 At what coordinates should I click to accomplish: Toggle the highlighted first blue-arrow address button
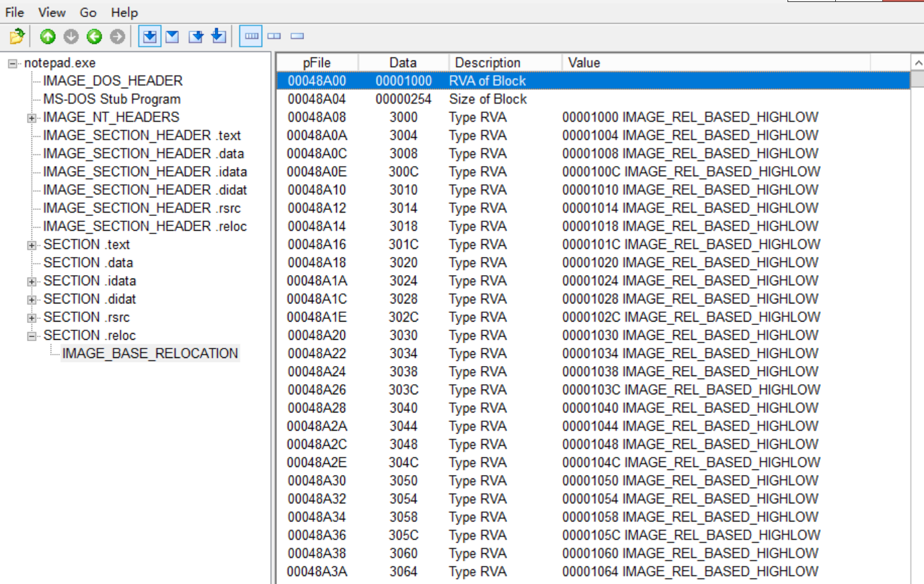coord(149,36)
